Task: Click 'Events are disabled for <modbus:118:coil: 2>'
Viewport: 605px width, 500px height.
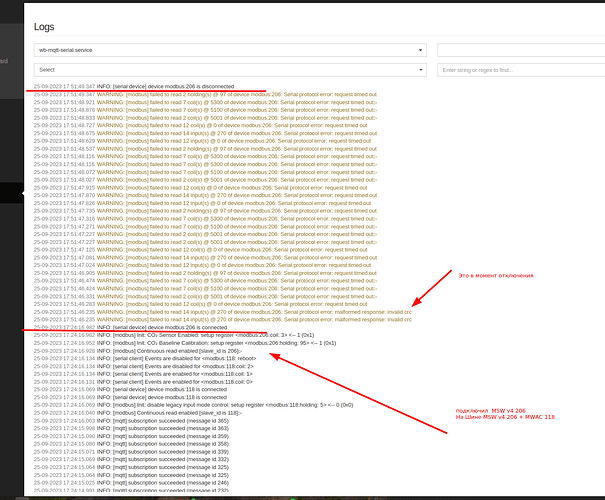Action: coord(144,366)
